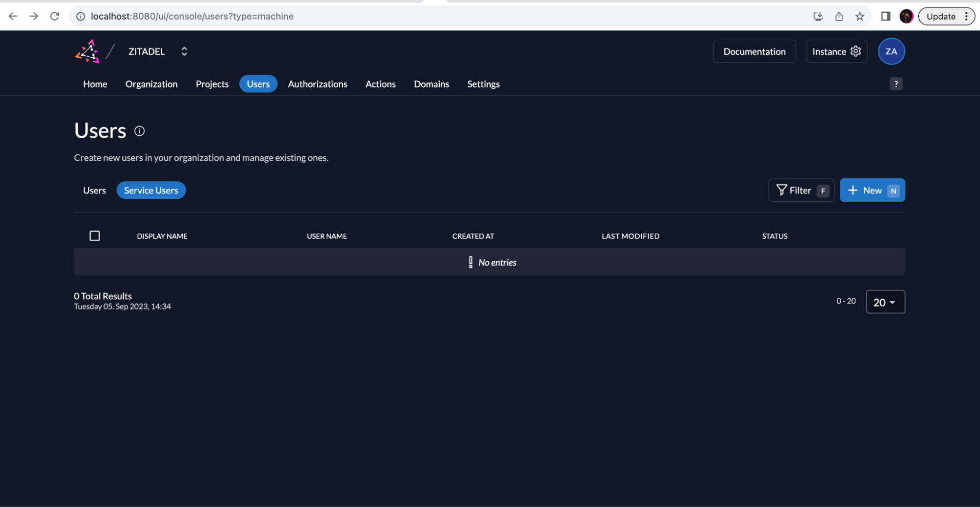Click the browser back arrow
980x507 pixels.
coord(13,16)
